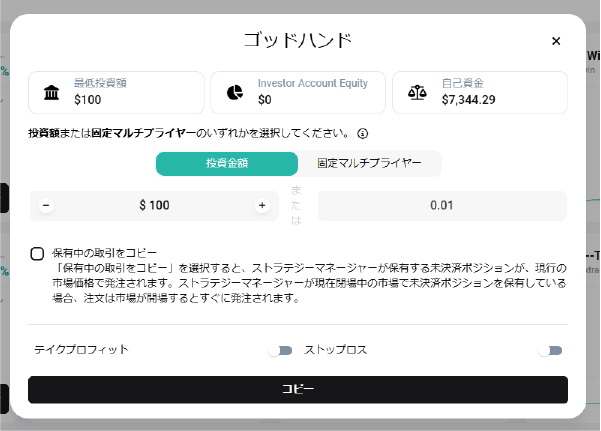
Task: Check the 保有中の取引をコピー checkbox
Action: point(37,254)
